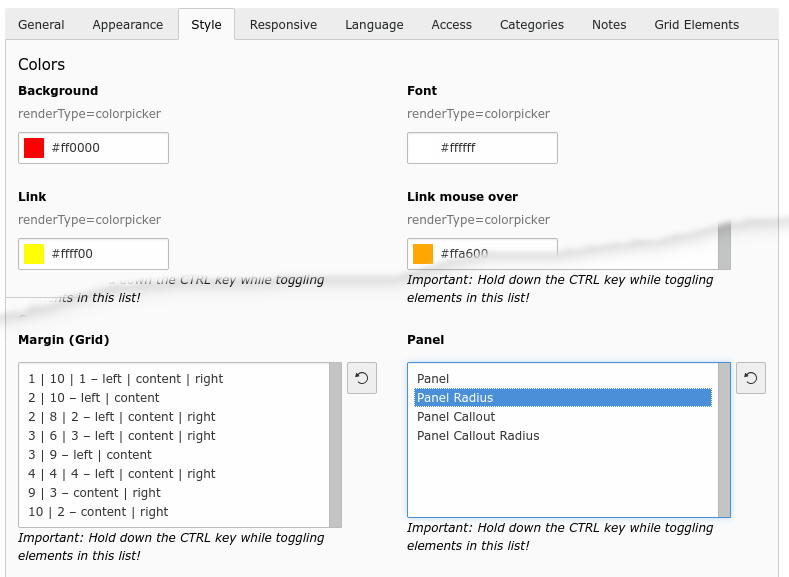
Task: Open the Responsive tab
Action: point(283,25)
